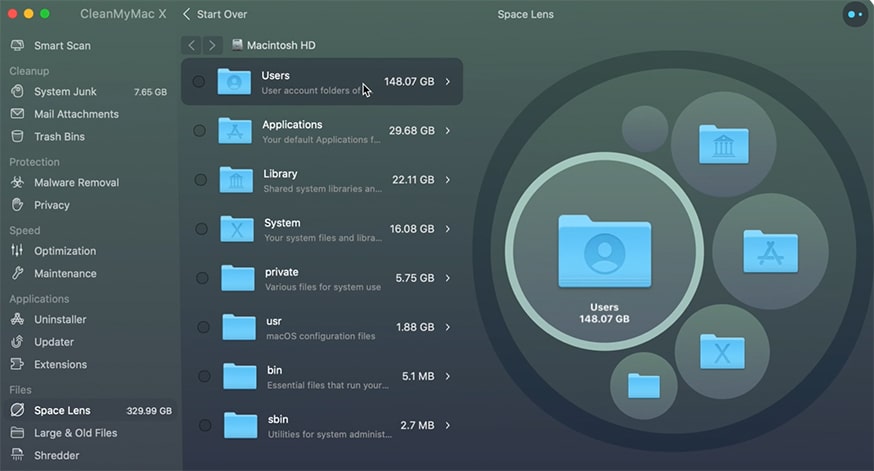This screenshot has width=874, height=471.
Task: Click the Applications folder icon in the list
Action: tap(235, 130)
